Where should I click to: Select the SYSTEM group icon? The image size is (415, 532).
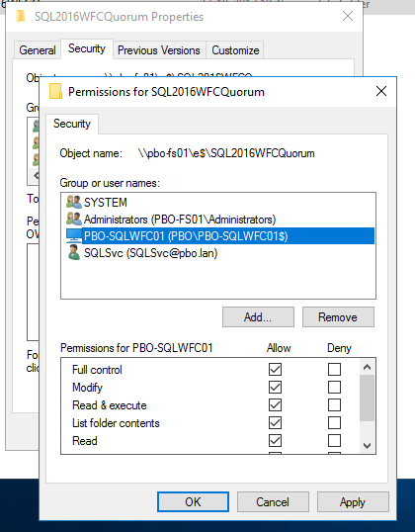click(74, 202)
